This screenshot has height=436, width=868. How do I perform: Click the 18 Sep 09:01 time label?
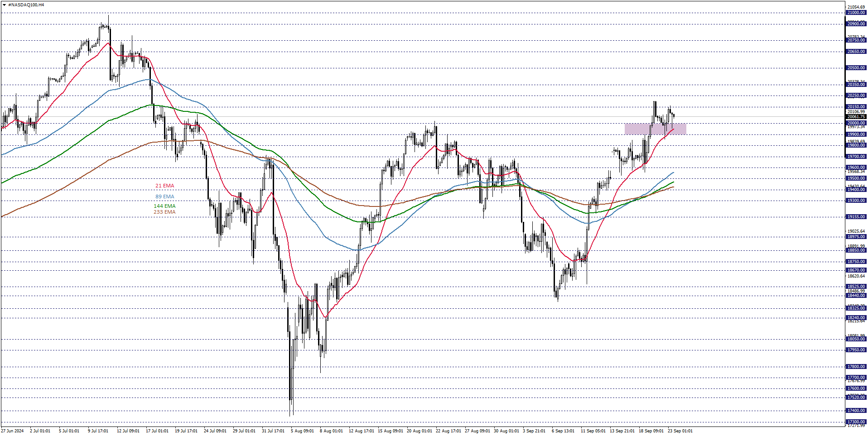[x=651, y=431]
